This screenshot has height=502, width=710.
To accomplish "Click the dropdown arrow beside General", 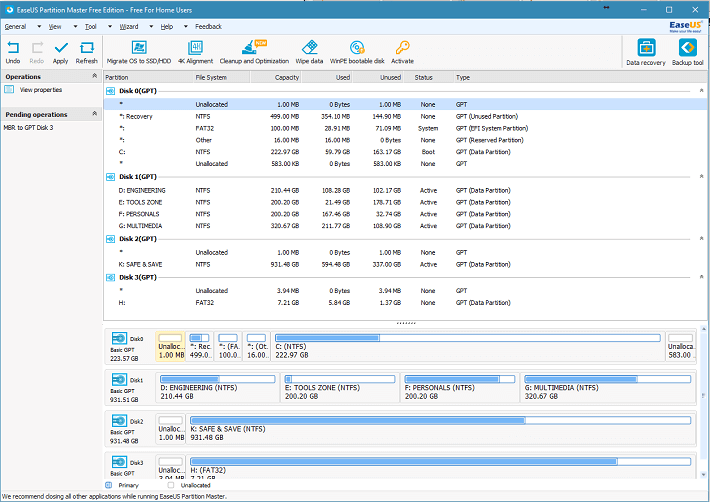I will click(x=39, y=27).
